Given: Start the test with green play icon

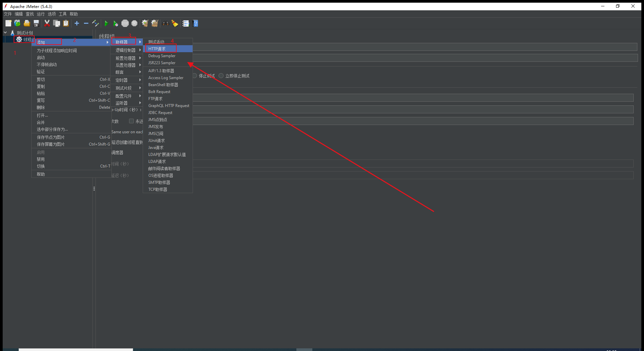Looking at the screenshot, I should pyautogui.click(x=106, y=23).
